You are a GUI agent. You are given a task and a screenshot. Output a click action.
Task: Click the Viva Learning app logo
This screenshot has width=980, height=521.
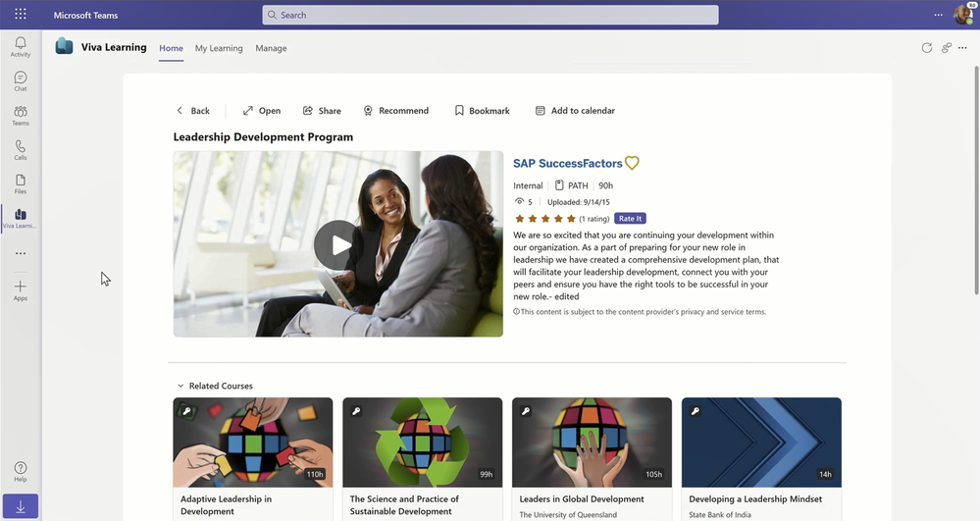pyautogui.click(x=64, y=46)
